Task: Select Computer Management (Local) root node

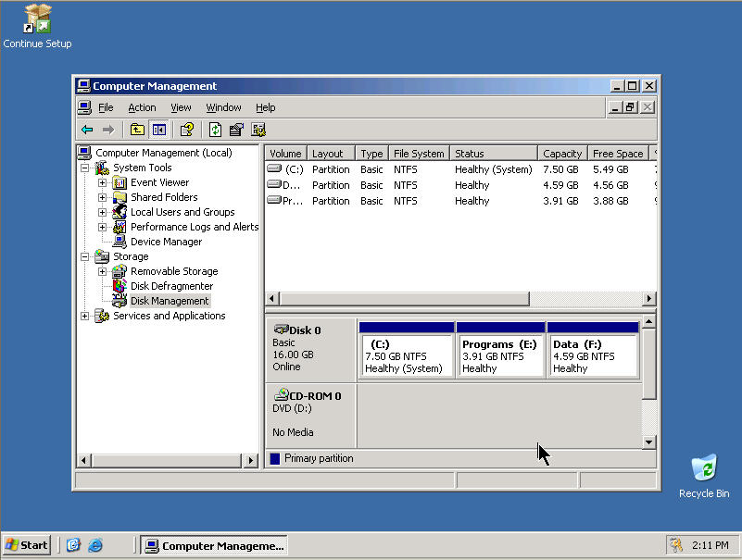Action: 163,153
